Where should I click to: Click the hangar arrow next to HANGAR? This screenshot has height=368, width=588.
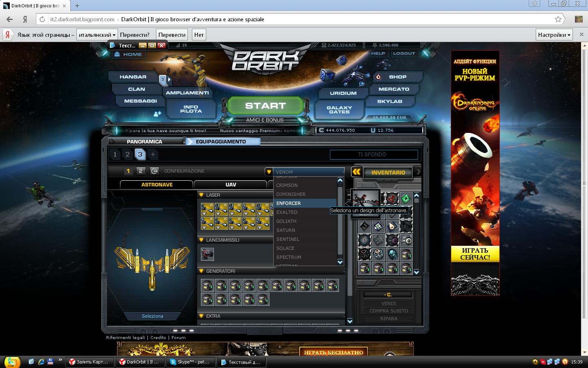(169, 79)
